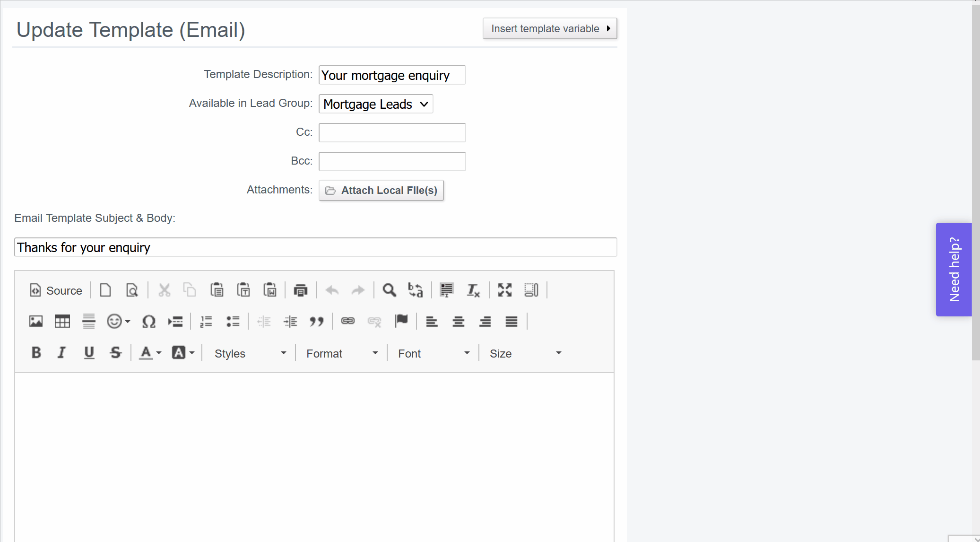980x542 pixels.
Task: Insert special character omega icon
Action: [x=149, y=322]
